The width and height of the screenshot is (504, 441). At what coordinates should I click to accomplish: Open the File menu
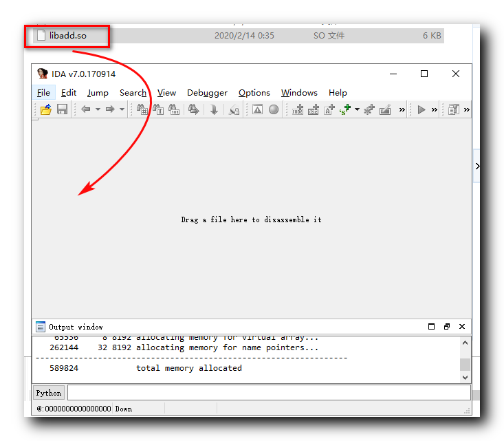(x=43, y=93)
